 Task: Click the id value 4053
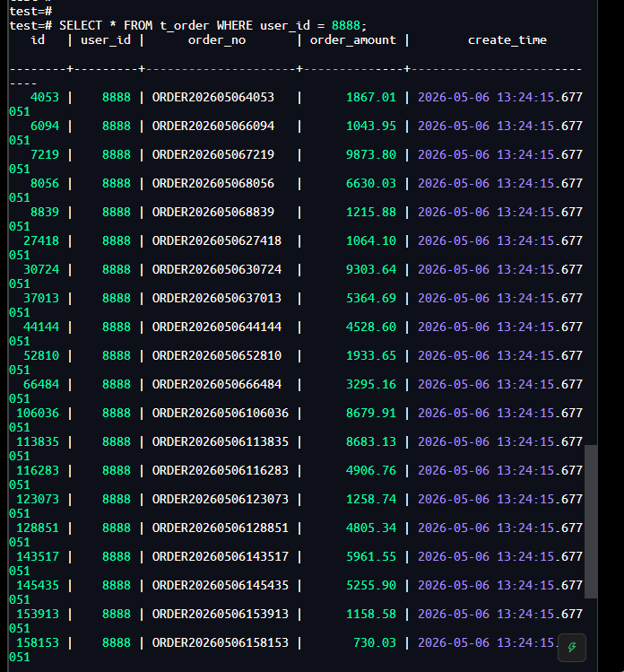click(45, 97)
